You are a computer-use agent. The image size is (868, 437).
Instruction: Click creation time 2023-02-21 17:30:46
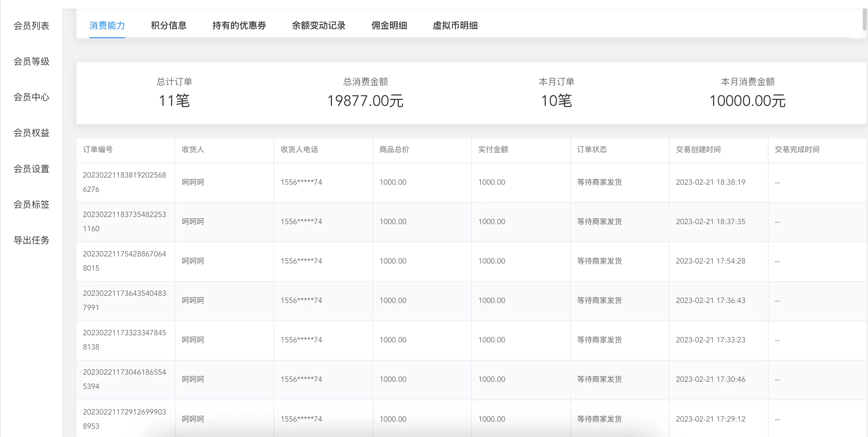[x=710, y=379]
